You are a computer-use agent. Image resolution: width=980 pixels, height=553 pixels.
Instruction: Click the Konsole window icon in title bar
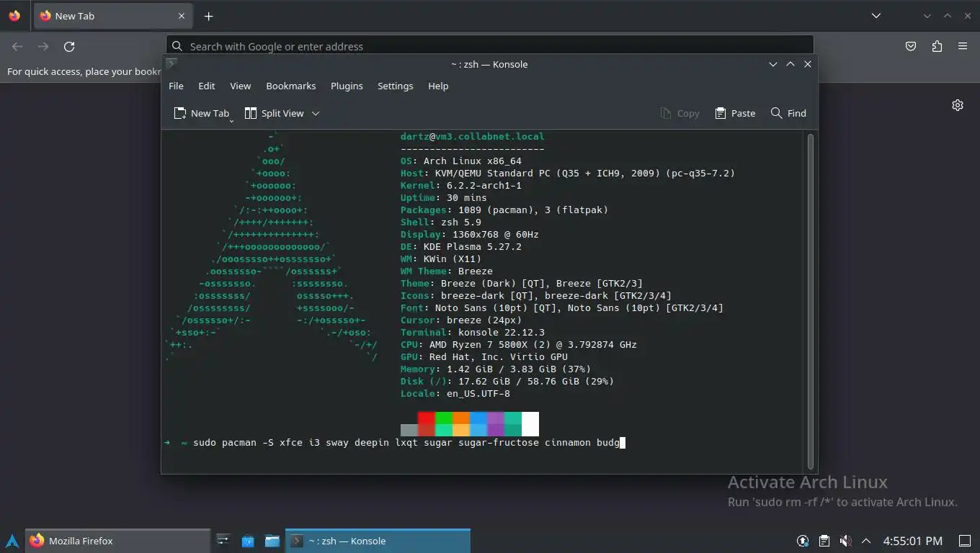pyautogui.click(x=171, y=63)
